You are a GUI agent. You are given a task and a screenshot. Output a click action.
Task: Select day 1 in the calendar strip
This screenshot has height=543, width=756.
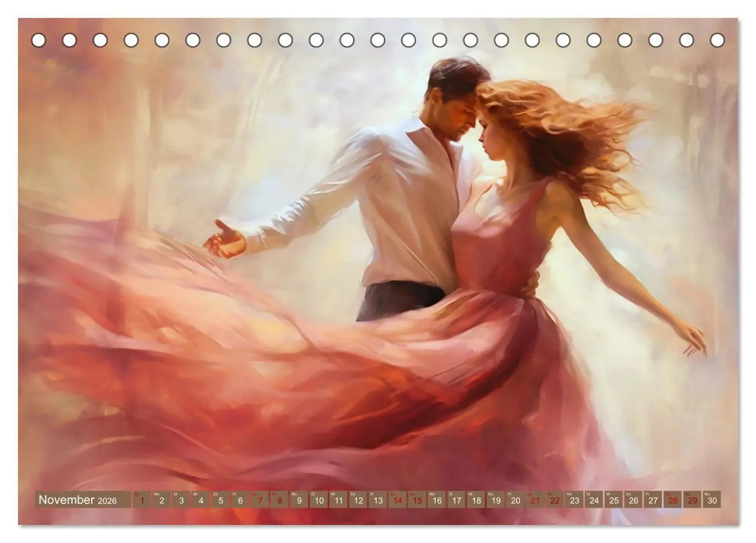click(x=142, y=499)
